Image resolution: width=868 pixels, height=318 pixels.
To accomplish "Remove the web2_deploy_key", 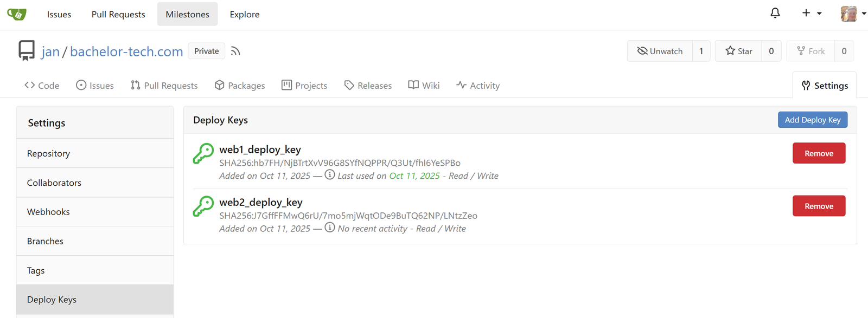I will (x=819, y=206).
